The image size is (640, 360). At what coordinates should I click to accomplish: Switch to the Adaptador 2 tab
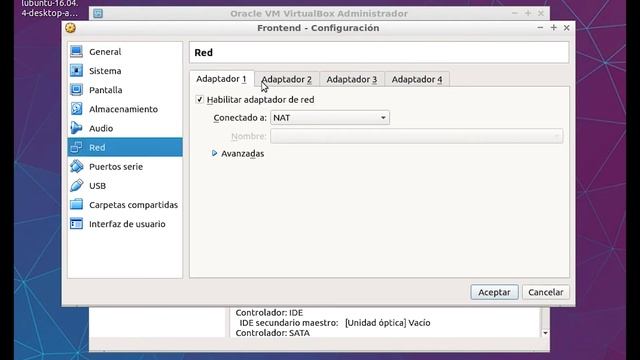tap(287, 80)
